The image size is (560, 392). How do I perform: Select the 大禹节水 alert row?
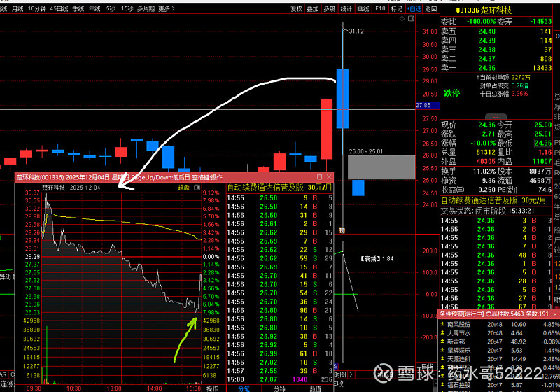pos(499,333)
